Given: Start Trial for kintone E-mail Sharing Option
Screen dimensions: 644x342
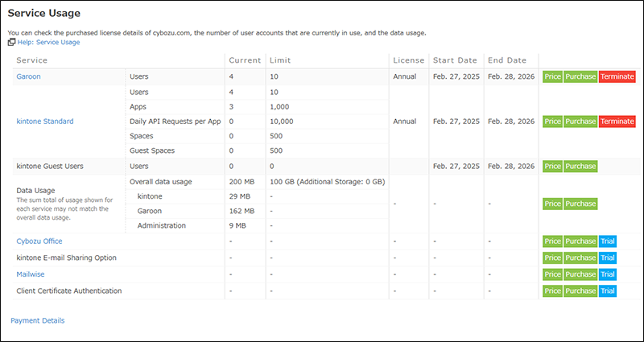Looking at the screenshot, I should [x=608, y=258].
